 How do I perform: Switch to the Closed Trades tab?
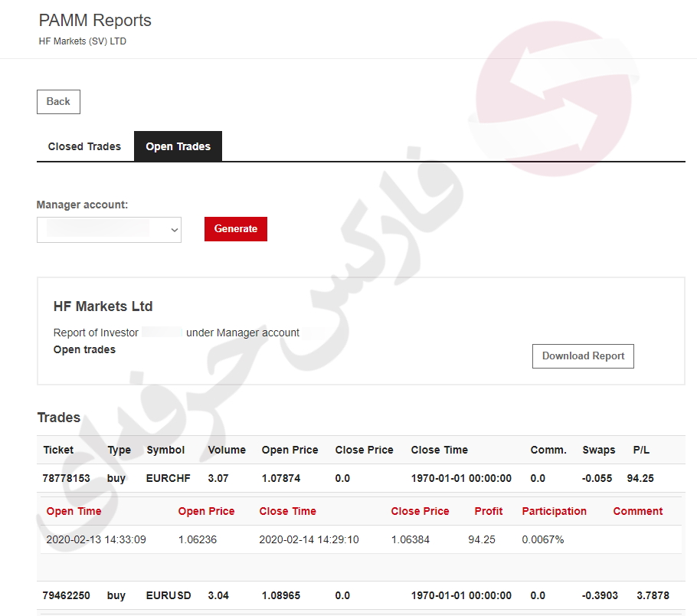(84, 146)
